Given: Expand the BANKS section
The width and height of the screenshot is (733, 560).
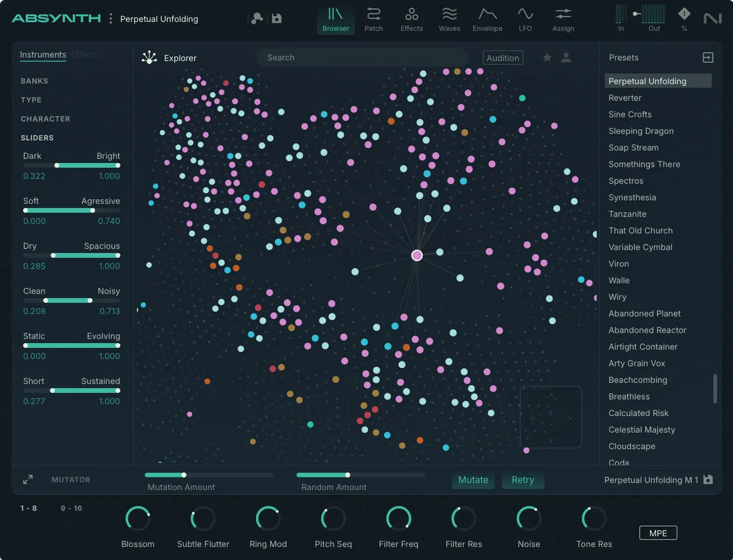Looking at the screenshot, I should click(x=34, y=81).
